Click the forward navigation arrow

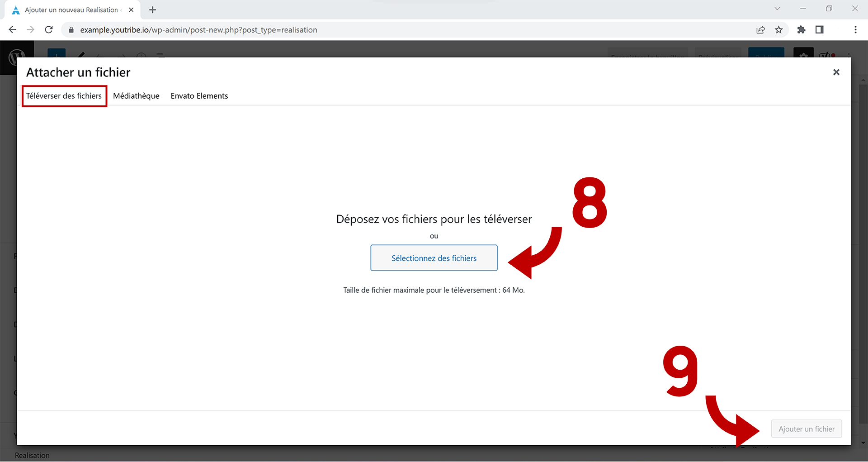coord(30,30)
